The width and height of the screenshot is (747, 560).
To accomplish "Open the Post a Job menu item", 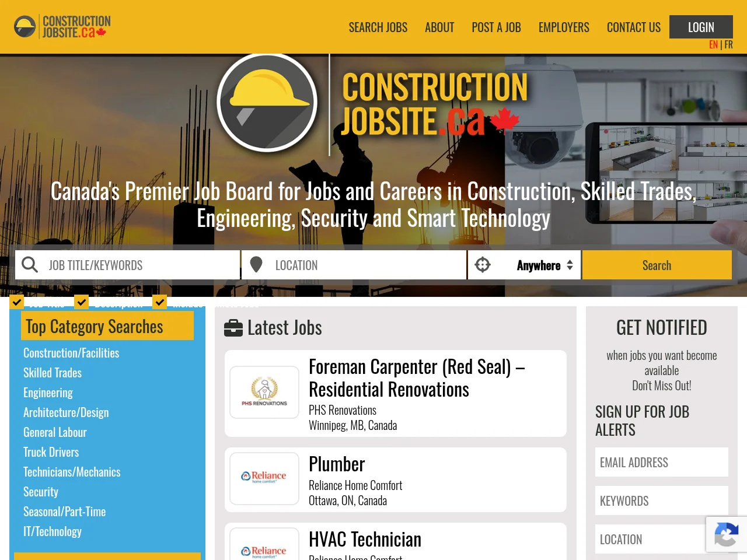I will 497,27.
